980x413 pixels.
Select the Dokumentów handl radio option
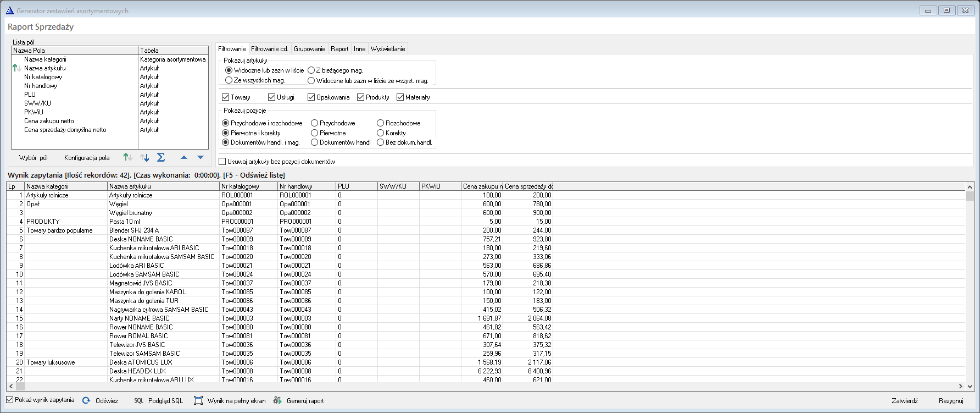coord(314,142)
